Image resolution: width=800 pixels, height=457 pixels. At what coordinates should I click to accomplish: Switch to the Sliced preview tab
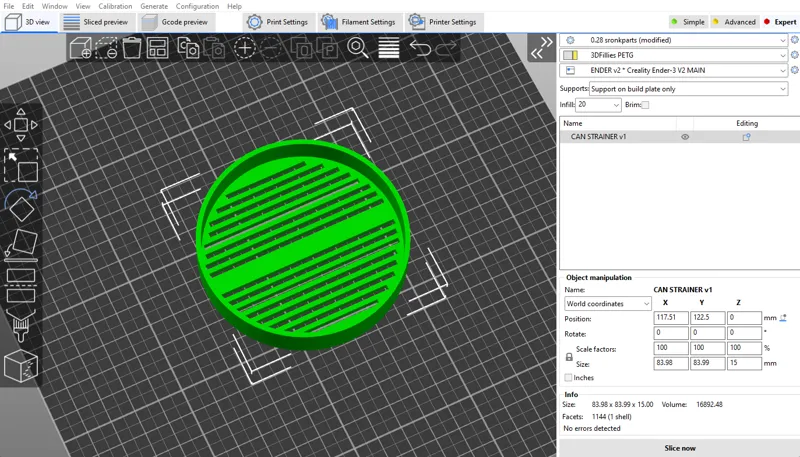pyautogui.click(x=98, y=22)
